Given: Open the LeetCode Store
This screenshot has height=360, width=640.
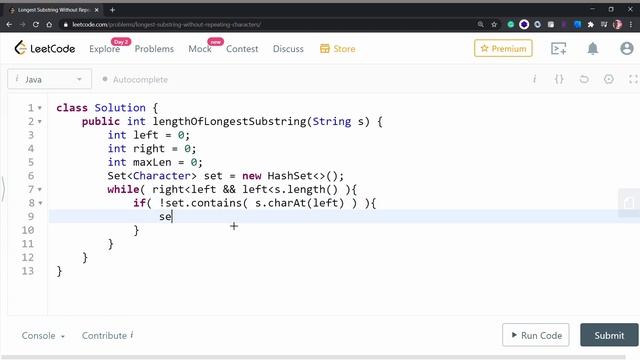Looking at the screenshot, I should 338,49.
